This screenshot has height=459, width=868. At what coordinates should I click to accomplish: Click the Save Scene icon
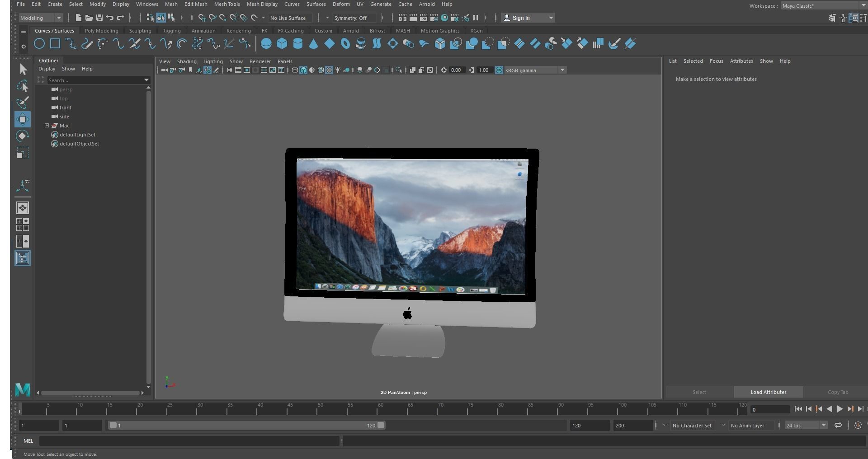[x=99, y=18]
